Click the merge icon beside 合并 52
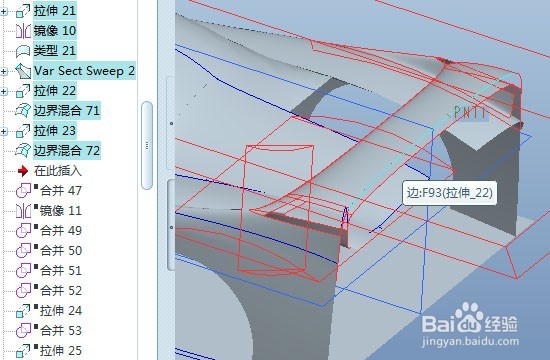 pyautogui.click(x=23, y=291)
